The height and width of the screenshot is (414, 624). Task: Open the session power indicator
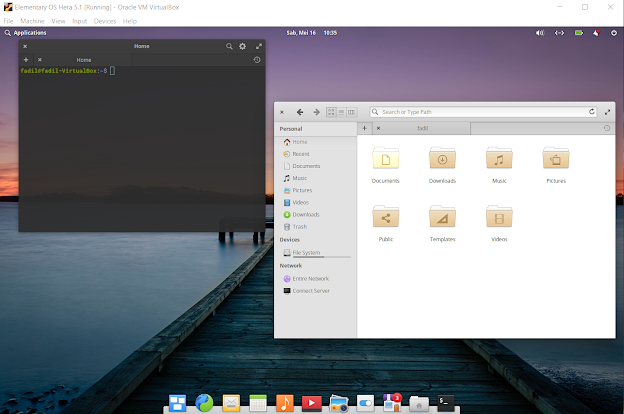614,33
